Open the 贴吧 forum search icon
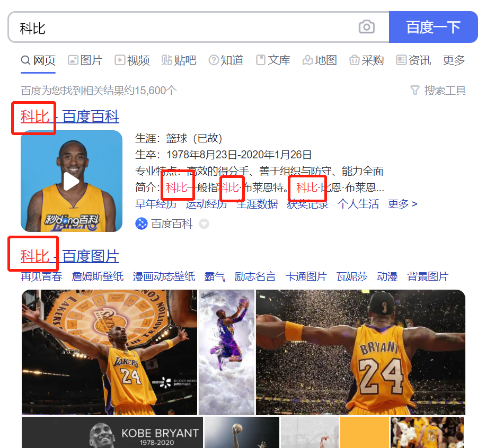486x448 pixels. coord(167,60)
